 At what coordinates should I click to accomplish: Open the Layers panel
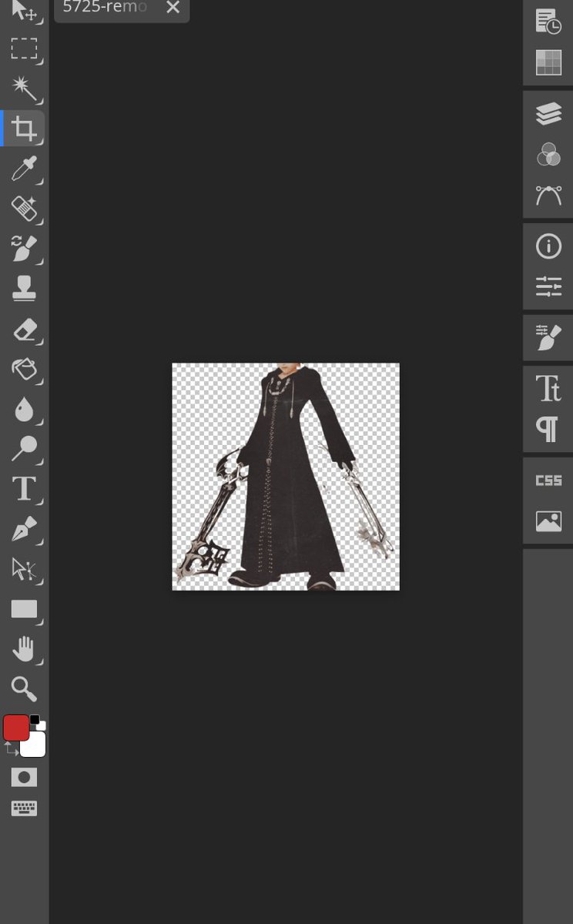[x=548, y=114]
